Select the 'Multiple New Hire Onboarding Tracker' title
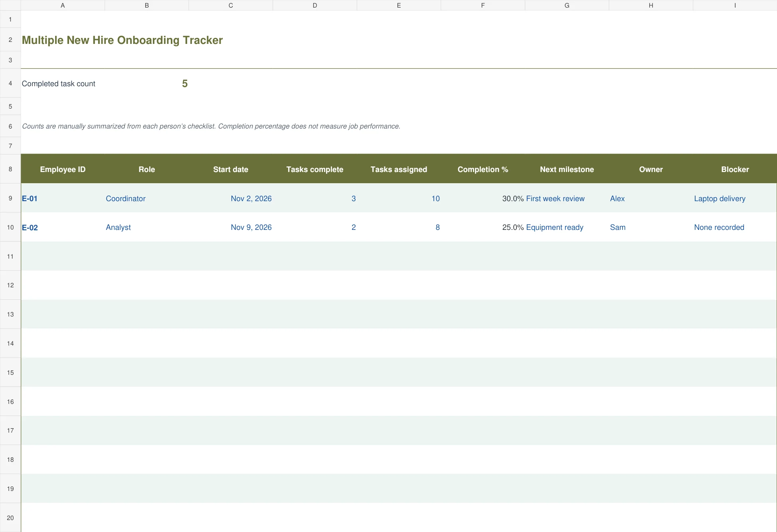777x532 pixels. 122,40
